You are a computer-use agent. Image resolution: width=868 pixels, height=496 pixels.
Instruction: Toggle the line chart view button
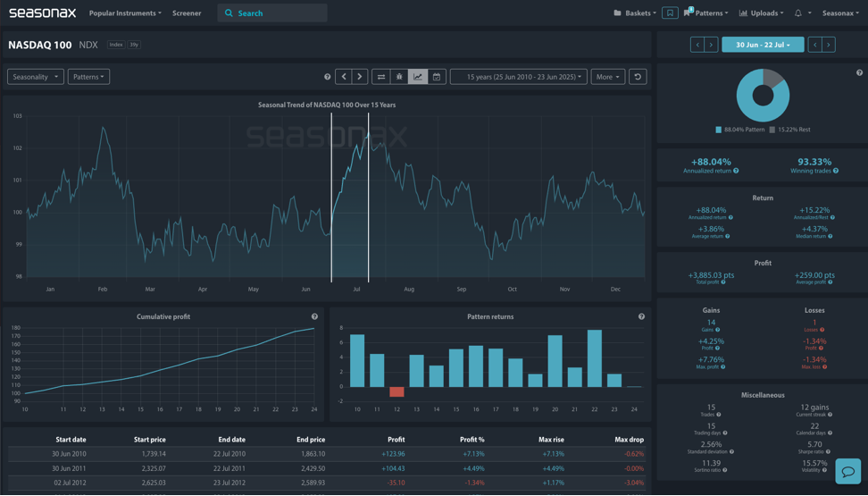(x=418, y=77)
